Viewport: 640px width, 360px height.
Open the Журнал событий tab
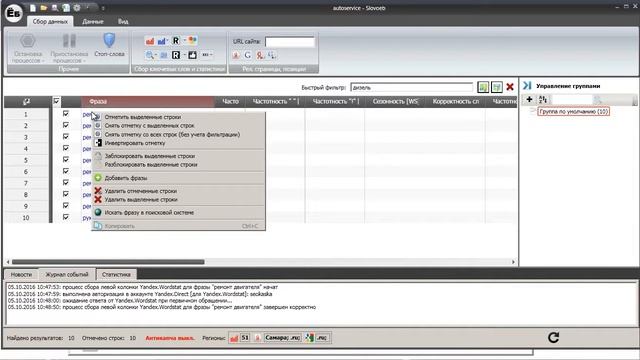coord(67,274)
